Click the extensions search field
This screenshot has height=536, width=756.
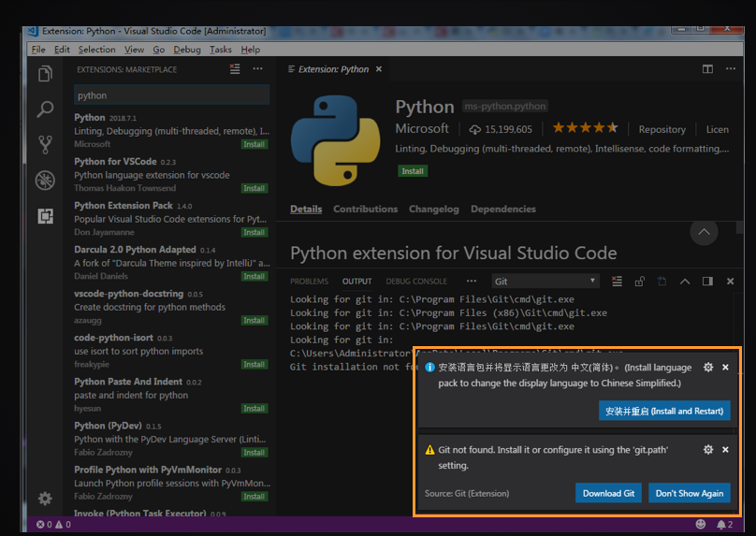[x=171, y=95]
